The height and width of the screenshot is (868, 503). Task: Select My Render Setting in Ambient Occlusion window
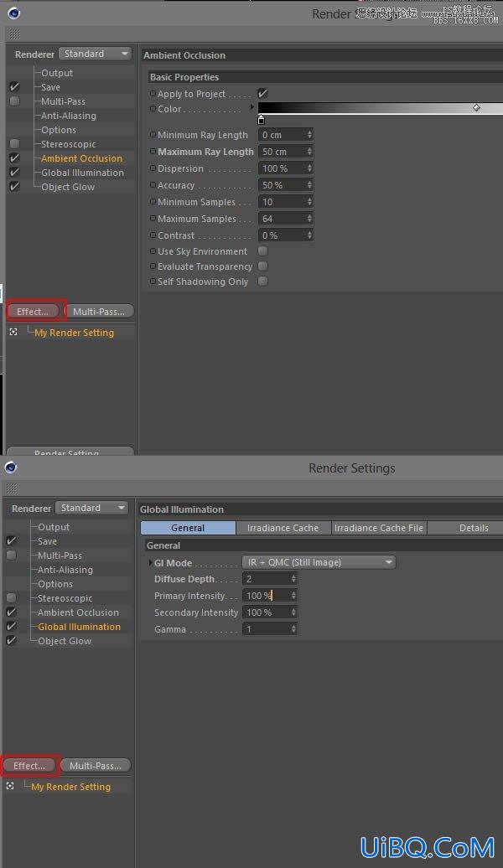(75, 333)
